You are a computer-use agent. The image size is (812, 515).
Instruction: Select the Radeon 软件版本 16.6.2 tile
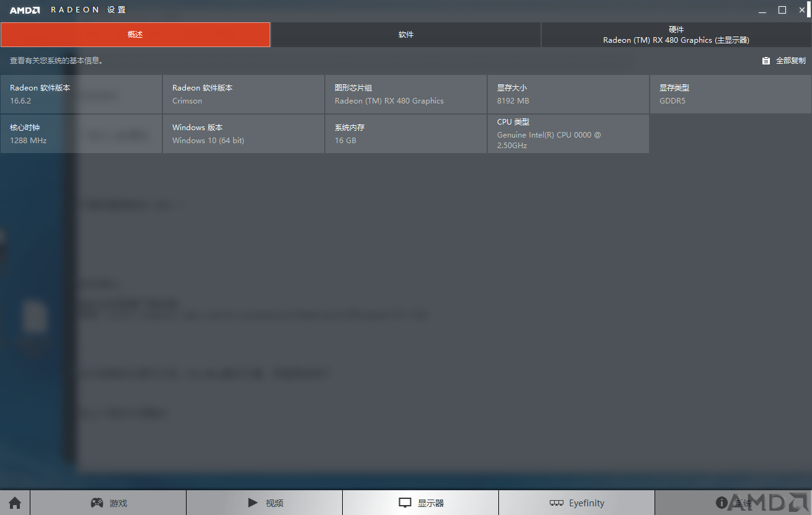pos(81,94)
